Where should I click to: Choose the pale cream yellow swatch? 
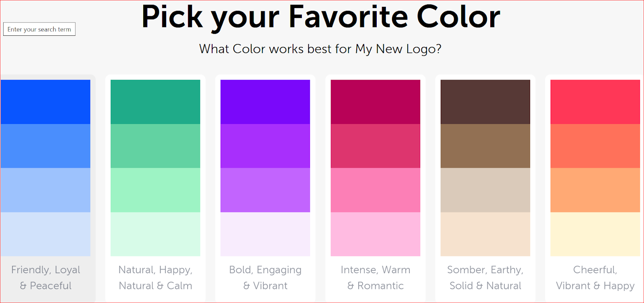595,234
